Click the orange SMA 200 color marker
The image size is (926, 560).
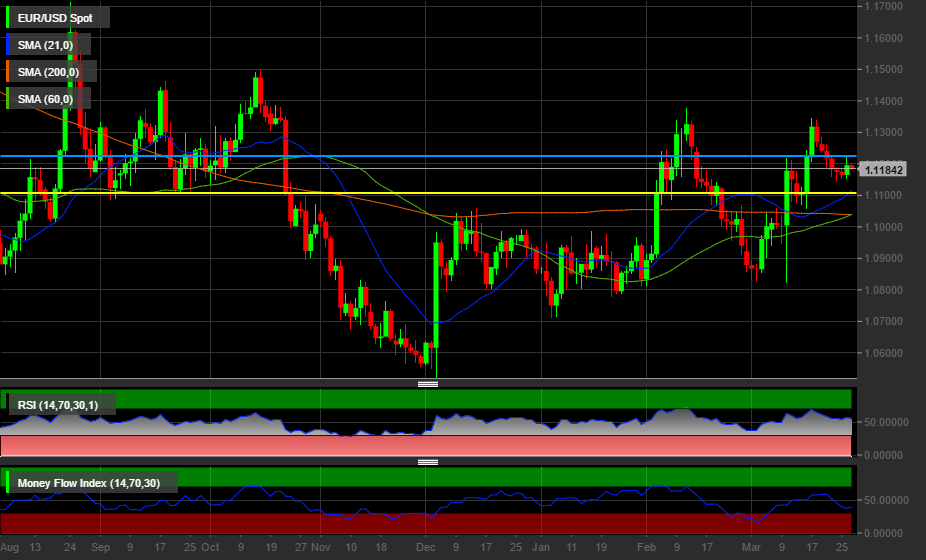tap(8, 71)
